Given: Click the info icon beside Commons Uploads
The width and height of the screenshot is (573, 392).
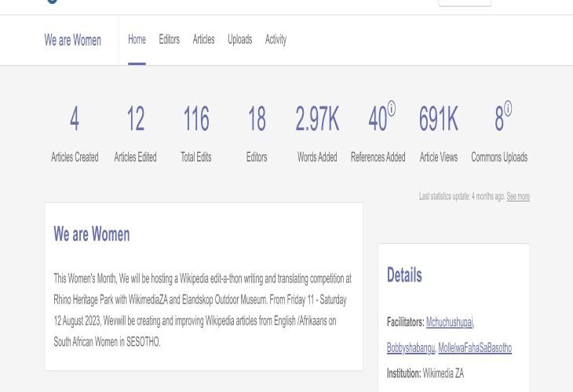Looking at the screenshot, I should 508,108.
